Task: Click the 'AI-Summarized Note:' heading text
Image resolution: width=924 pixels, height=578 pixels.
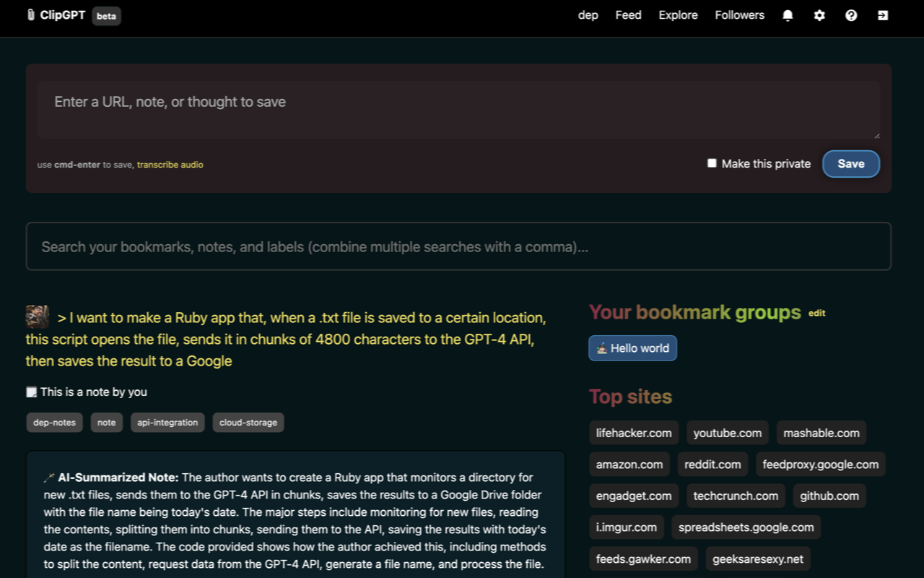Action: (118, 478)
